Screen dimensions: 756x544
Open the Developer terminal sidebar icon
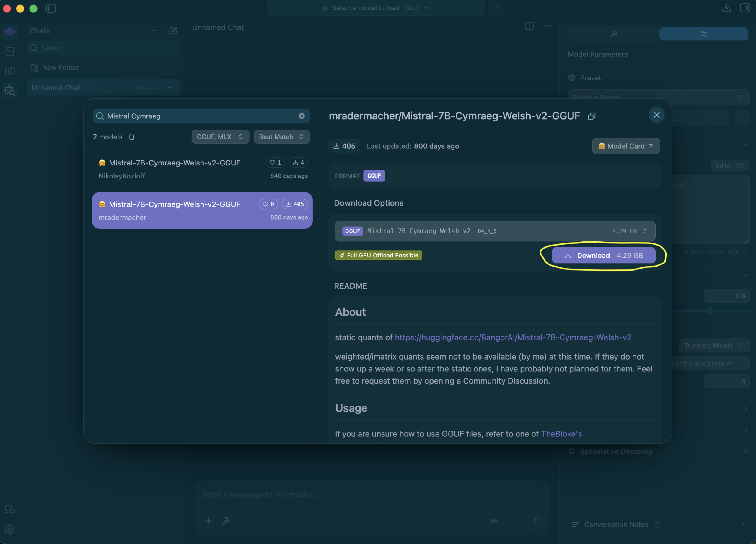[x=10, y=51]
